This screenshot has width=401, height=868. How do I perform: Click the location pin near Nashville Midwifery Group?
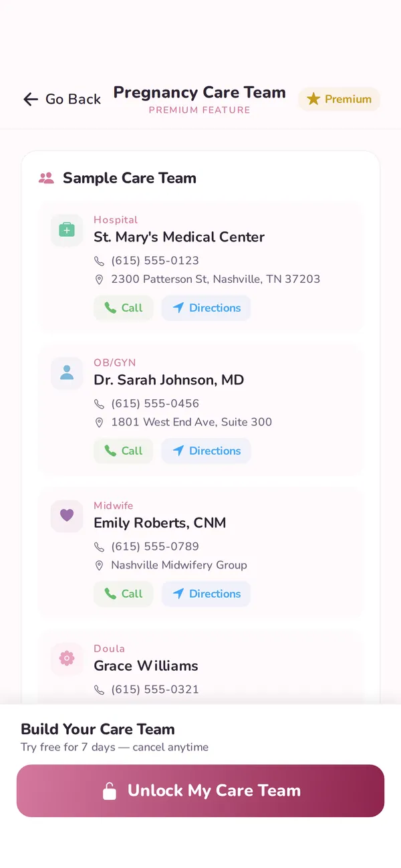[100, 565]
